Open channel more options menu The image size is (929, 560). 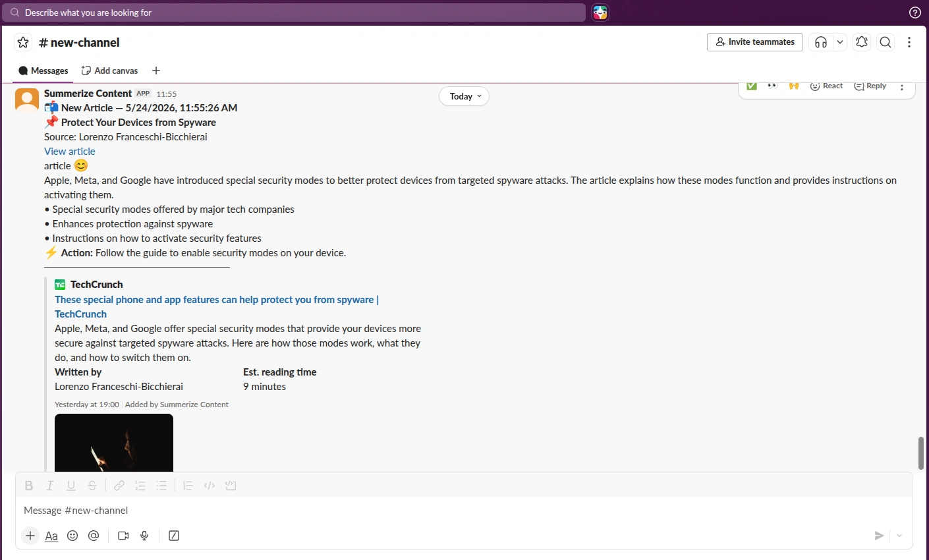[x=909, y=42]
